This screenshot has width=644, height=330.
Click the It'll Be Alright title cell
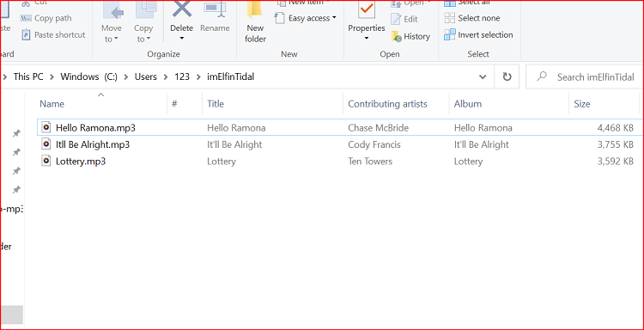234,144
